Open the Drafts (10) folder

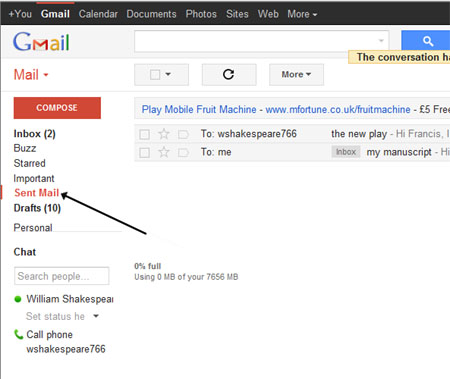point(37,208)
